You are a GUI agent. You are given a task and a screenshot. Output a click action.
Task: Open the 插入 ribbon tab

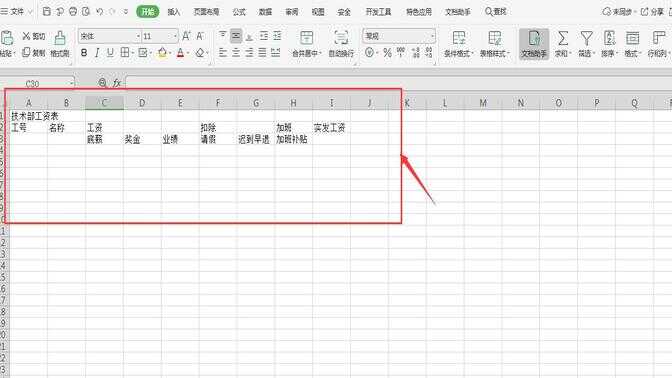pyautogui.click(x=174, y=12)
